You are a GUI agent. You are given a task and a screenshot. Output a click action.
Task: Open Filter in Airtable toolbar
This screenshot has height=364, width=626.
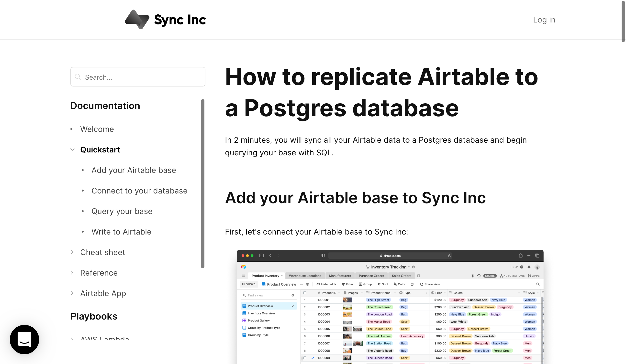347,284
